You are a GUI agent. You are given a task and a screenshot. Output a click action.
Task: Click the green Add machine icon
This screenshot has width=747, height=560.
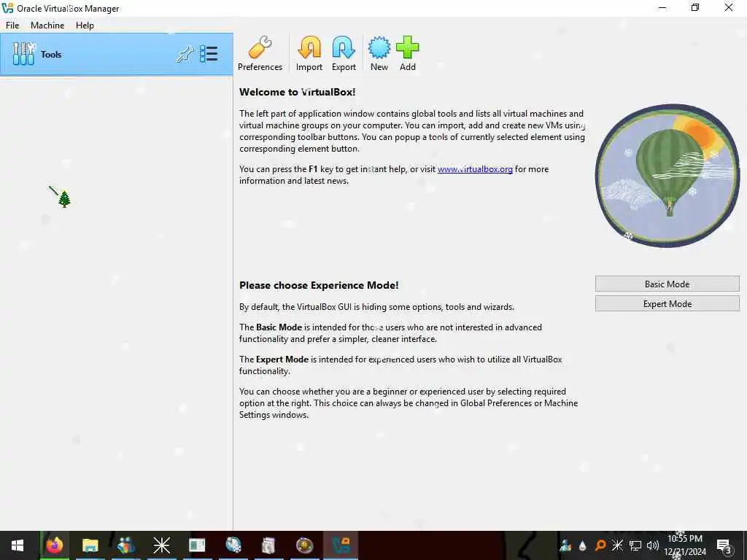click(x=407, y=53)
